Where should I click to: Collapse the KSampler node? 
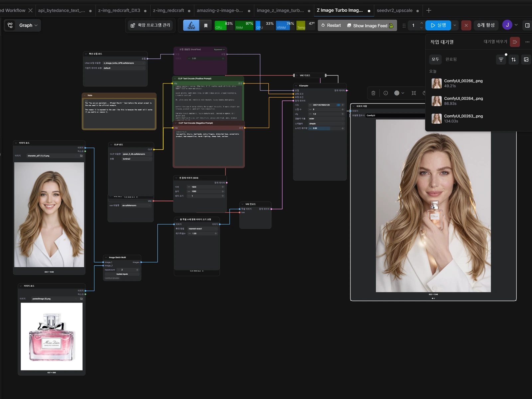(x=296, y=85)
